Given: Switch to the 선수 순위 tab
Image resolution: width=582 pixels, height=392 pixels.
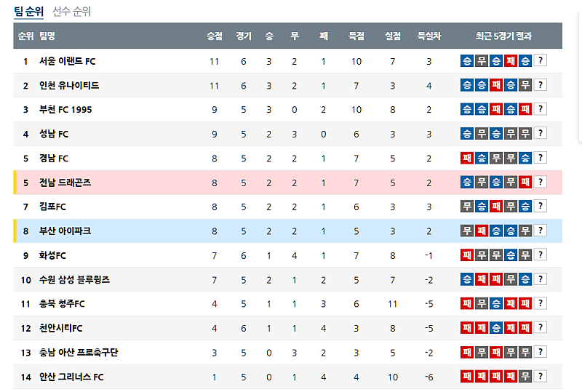Looking at the screenshot, I should tap(71, 12).
